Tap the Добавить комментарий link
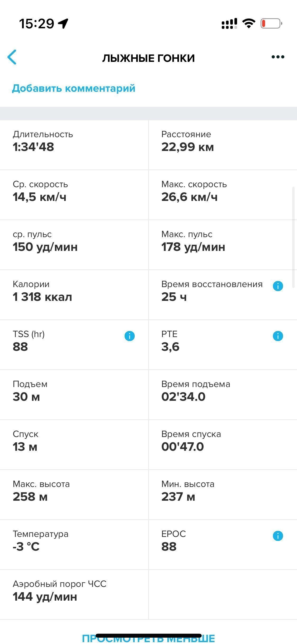The width and height of the screenshot is (297, 644). coord(74,88)
